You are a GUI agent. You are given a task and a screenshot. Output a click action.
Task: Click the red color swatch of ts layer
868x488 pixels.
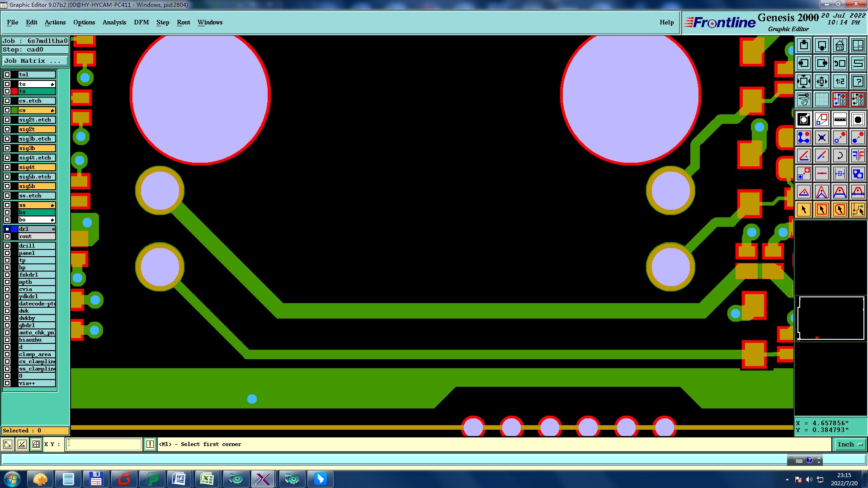tap(14, 91)
